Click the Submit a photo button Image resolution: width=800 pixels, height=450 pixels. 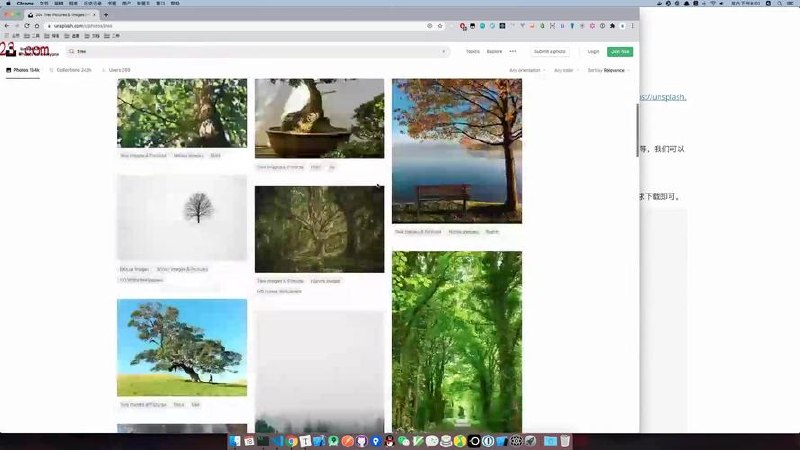point(549,52)
